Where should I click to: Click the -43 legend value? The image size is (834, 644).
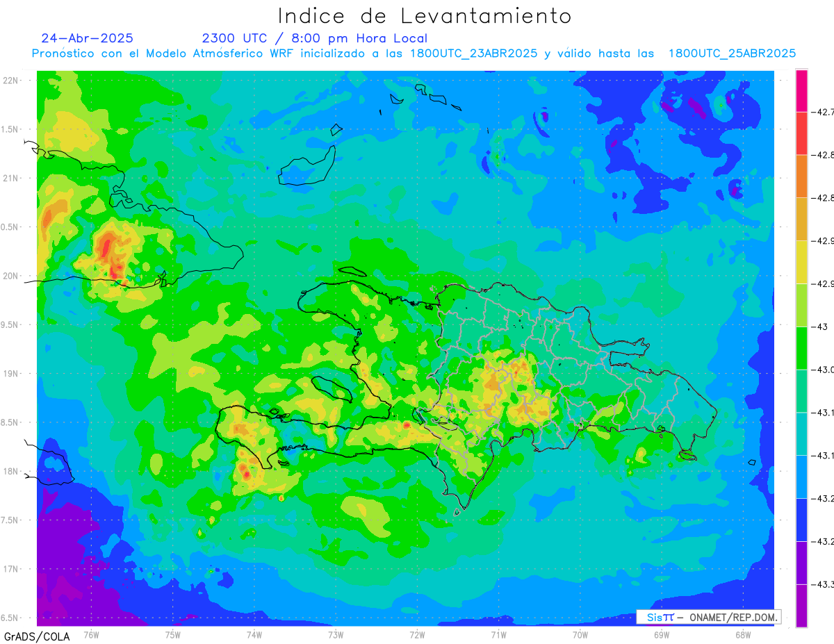coord(819,327)
